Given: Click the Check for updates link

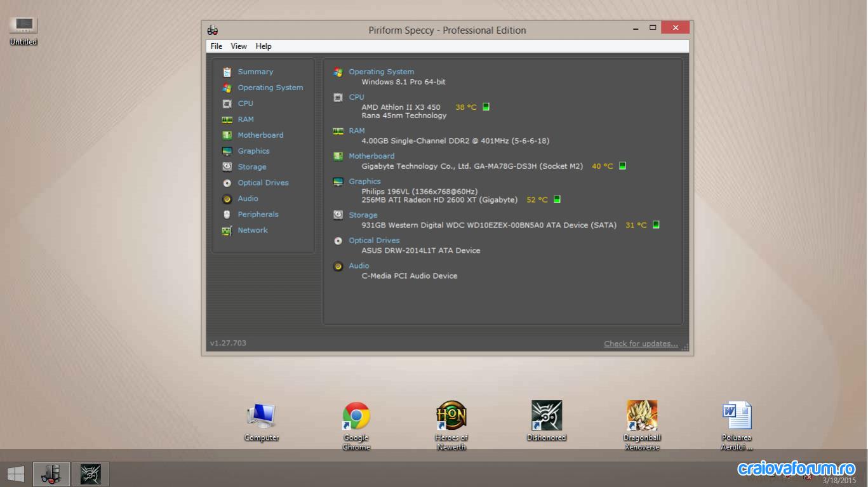Looking at the screenshot, I should pos(641,344).
